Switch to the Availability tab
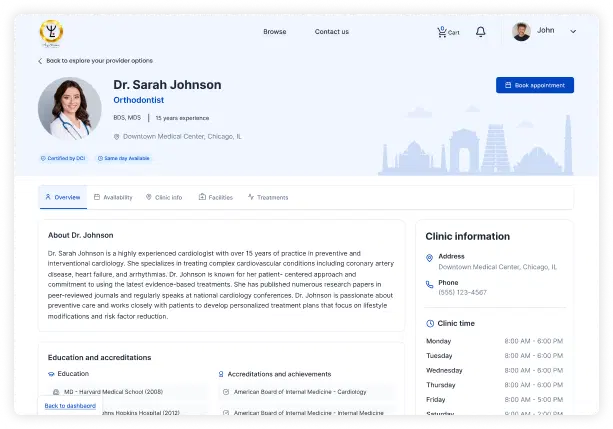The image size is (613, 429). pyautogui.click(x=113, y=197)
